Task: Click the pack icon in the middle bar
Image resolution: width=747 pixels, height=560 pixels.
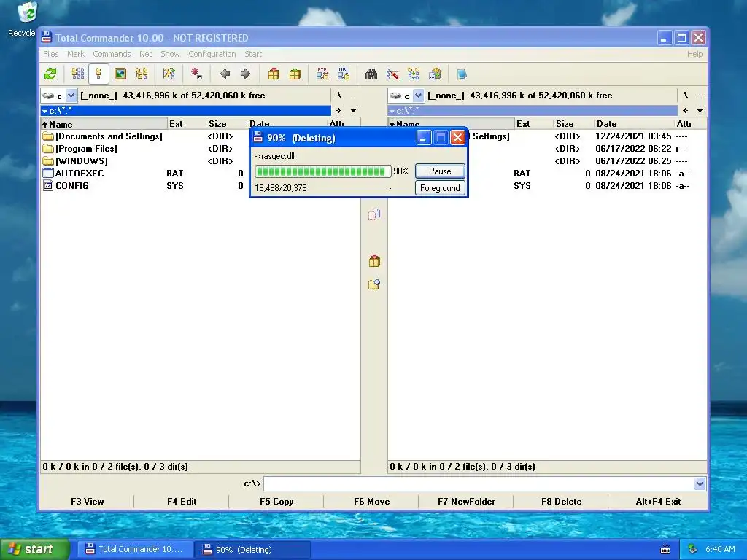Action: 374,261
